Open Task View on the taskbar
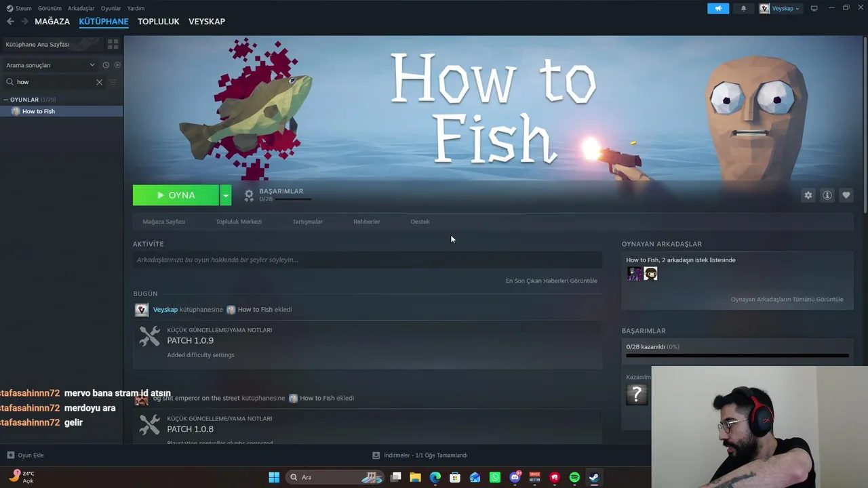The image size is (868, 488). (x=396, y=477)
